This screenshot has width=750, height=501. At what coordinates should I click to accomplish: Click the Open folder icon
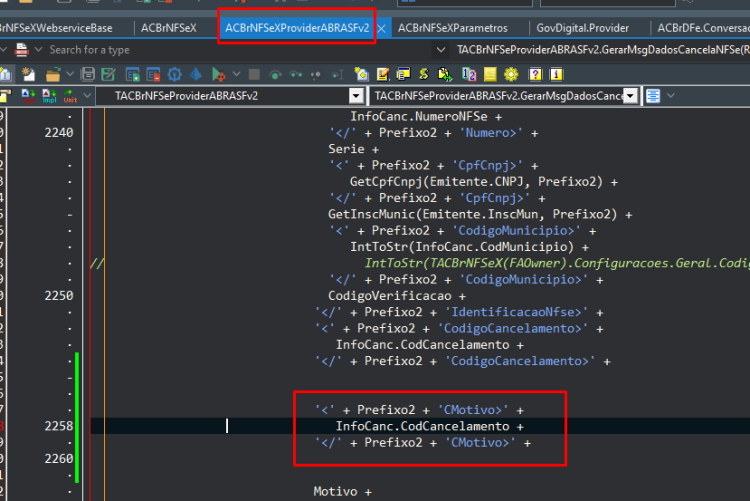(53, 74)
